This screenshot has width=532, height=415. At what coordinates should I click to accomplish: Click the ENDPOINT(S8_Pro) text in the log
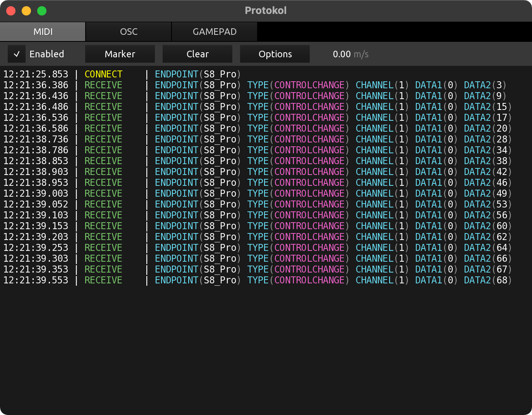tap(197, 74)
